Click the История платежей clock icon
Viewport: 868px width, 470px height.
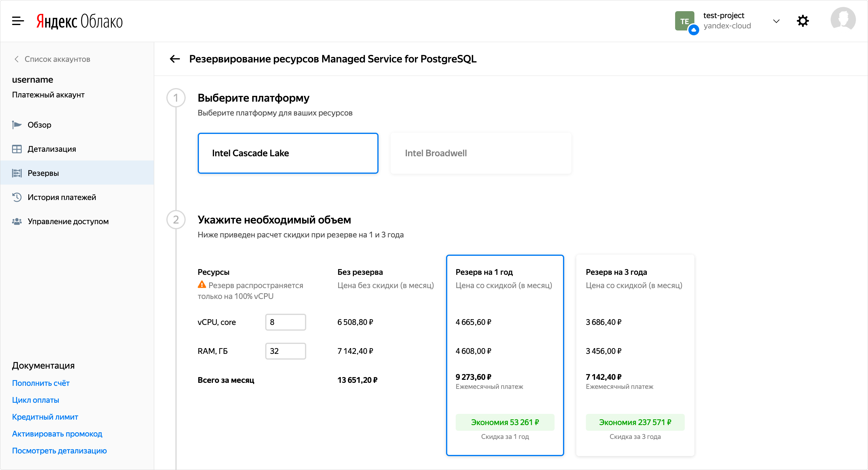click(x=17, y=197)
